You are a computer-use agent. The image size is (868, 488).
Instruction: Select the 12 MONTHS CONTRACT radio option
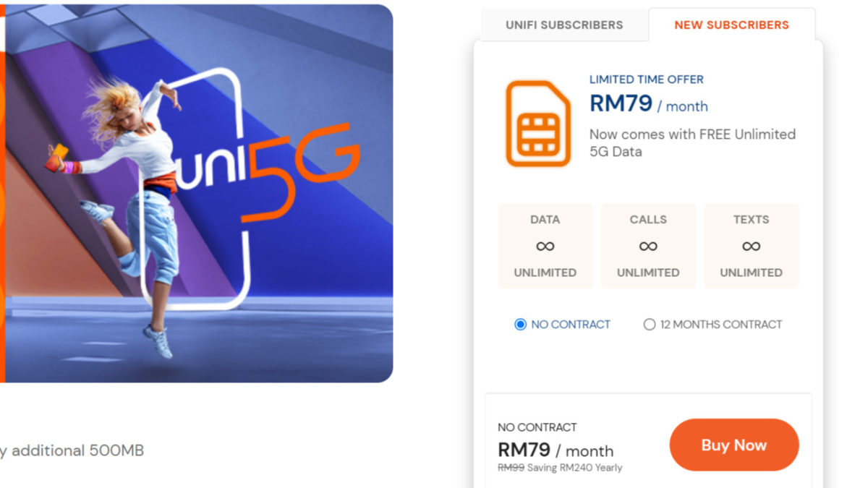tap(650, 325)
